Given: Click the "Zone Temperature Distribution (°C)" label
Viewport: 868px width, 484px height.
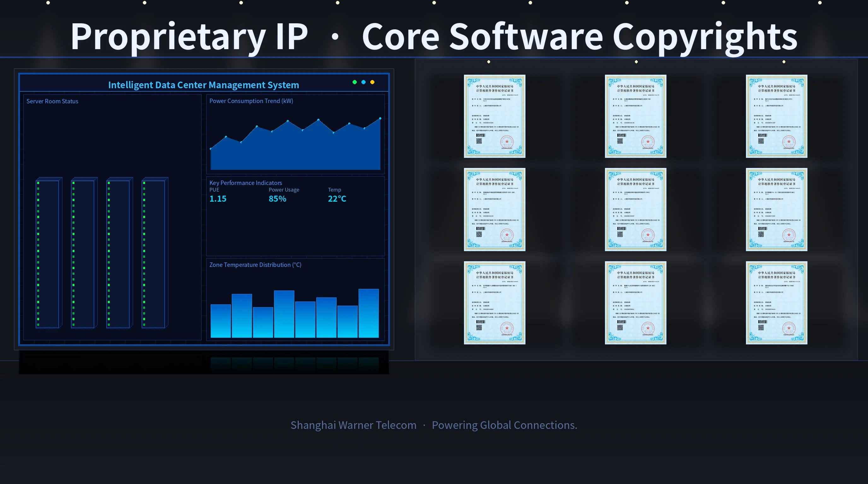Looking at the screenshot, I should coord(255,265).
